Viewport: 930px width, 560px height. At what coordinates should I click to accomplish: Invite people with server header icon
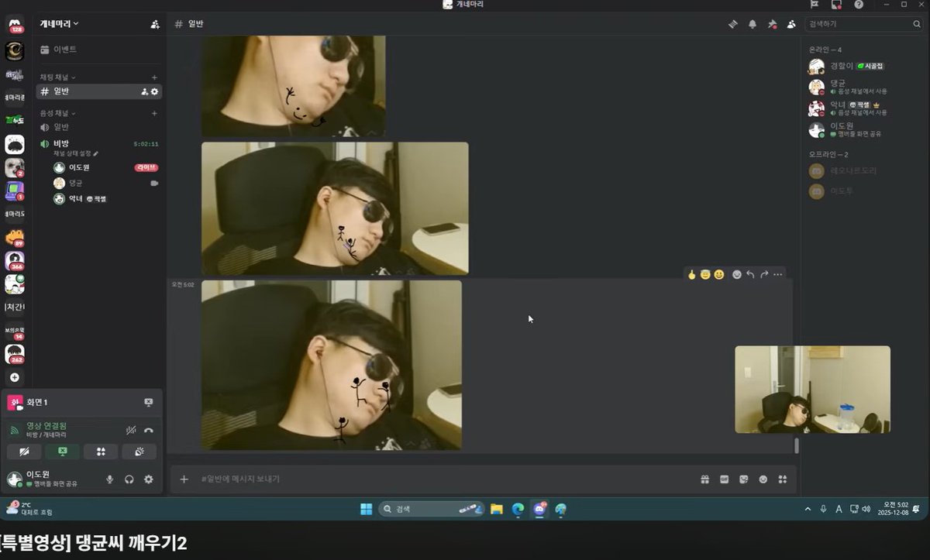[x=155, y=24]
